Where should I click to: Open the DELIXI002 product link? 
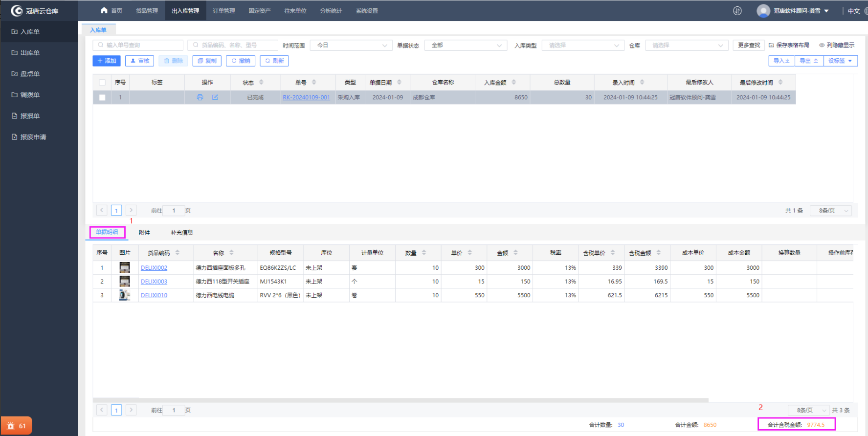(x=154, y=268)
